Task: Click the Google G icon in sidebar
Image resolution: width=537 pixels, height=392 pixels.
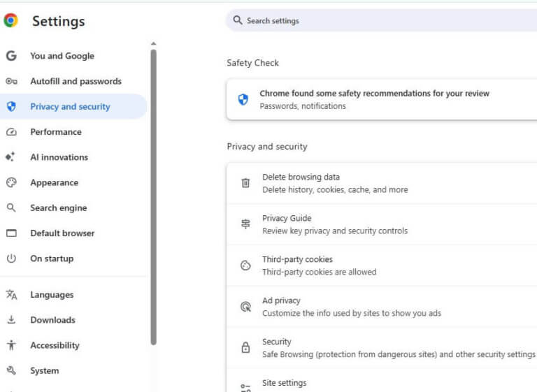Action: pos(11,56)
